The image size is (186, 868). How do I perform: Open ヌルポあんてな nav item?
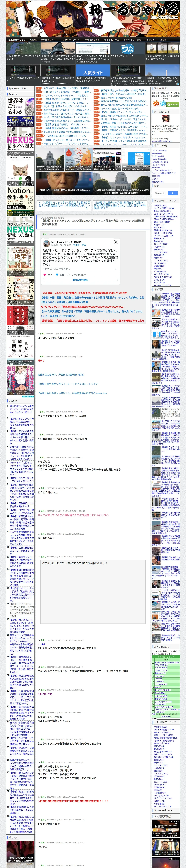(x=111, y=40)
